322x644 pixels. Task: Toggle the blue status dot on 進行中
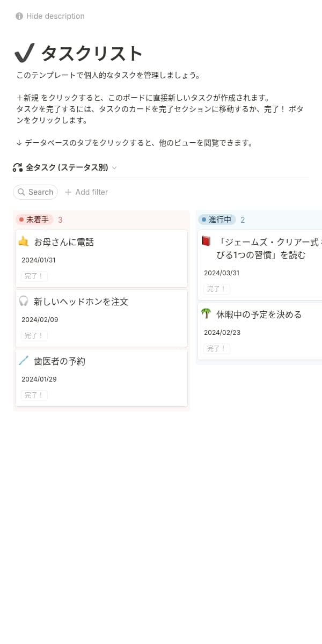point(204,219)
